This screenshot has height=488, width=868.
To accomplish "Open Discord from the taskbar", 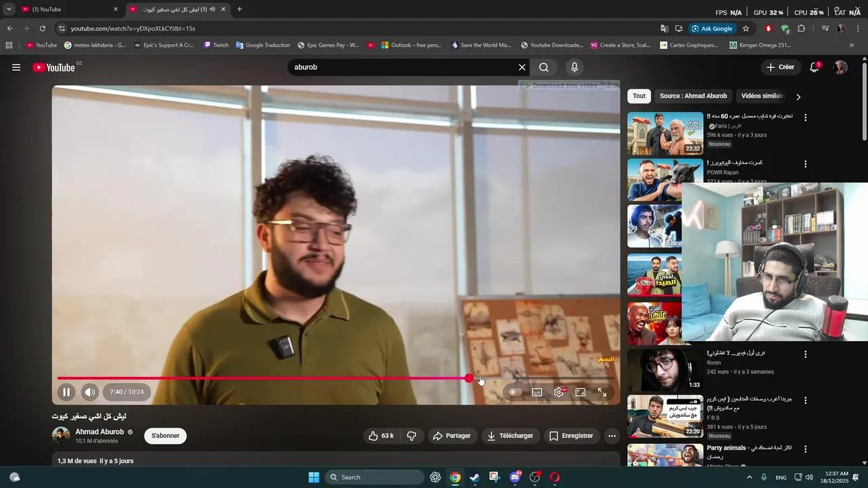I will coord(515,477).
